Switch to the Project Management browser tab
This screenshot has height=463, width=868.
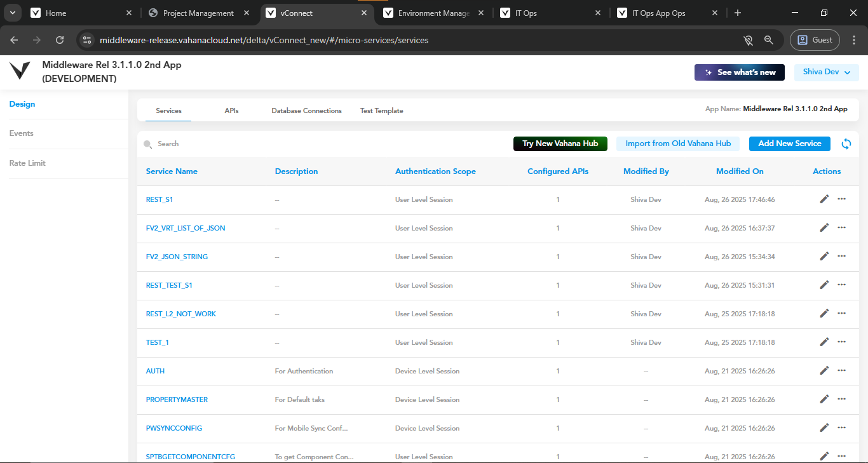(199, 13)
